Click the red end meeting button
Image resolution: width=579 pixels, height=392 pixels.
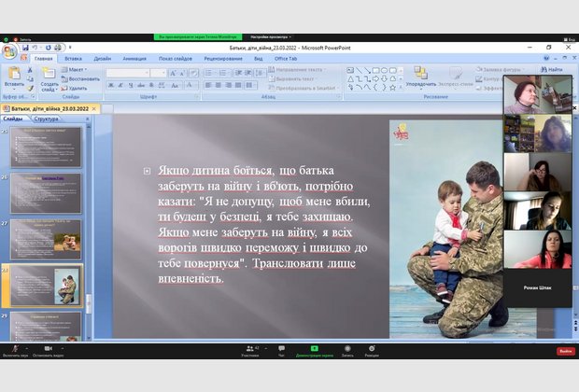(565, 351)
